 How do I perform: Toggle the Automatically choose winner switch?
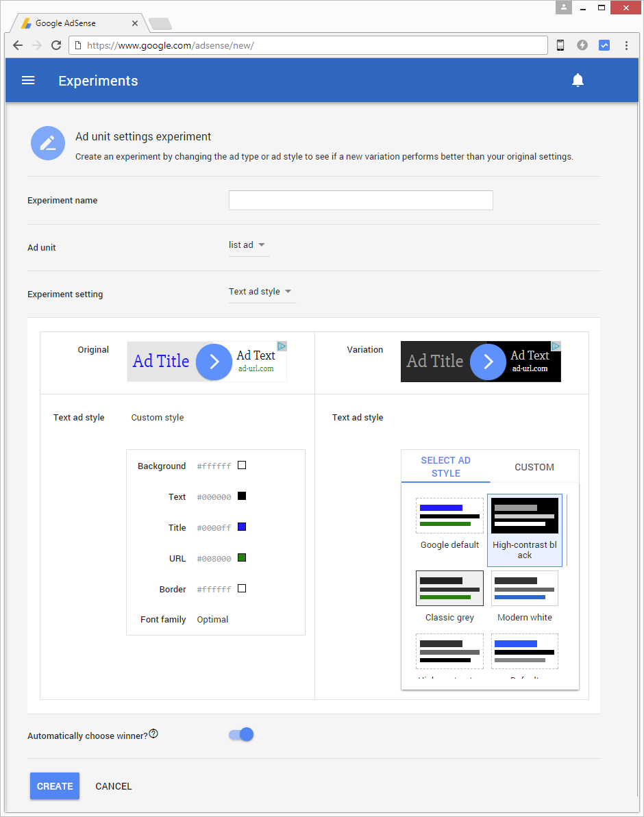coord(241,735)
